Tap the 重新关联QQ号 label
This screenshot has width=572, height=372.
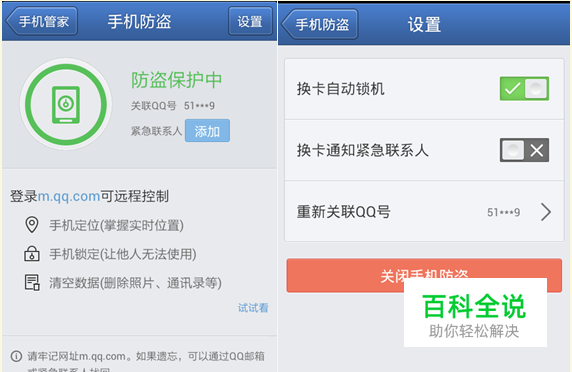click(344, 212)
